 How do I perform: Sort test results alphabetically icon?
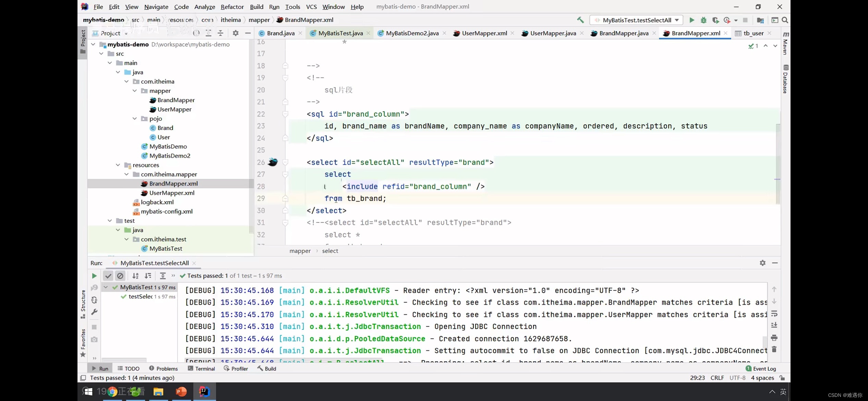[x=135, y=276]
